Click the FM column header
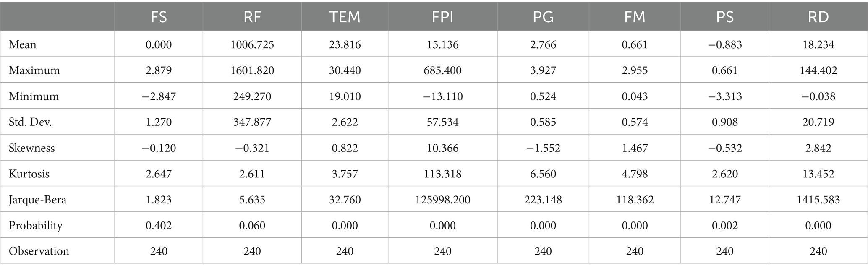The image size is (868, 271). [635, 17]
